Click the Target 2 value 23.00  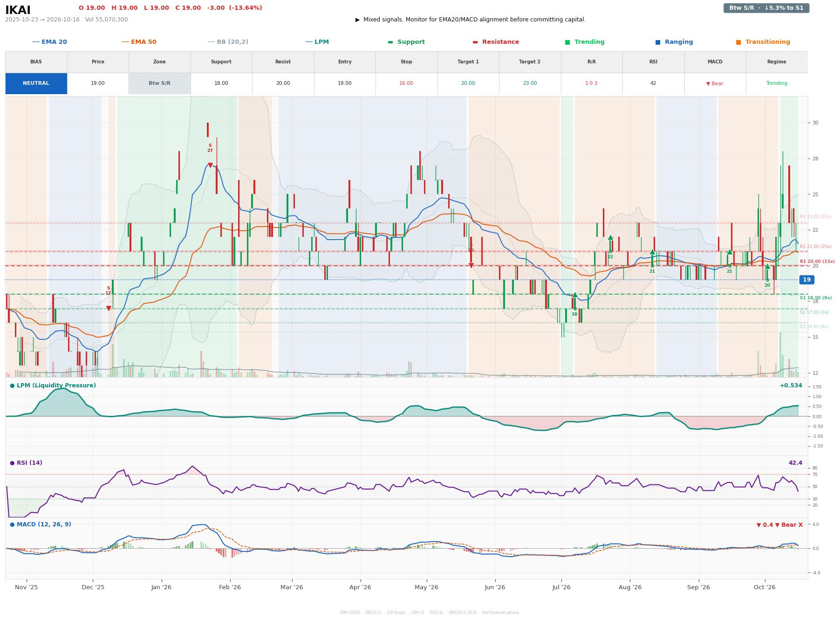click(x=530, y=83)
